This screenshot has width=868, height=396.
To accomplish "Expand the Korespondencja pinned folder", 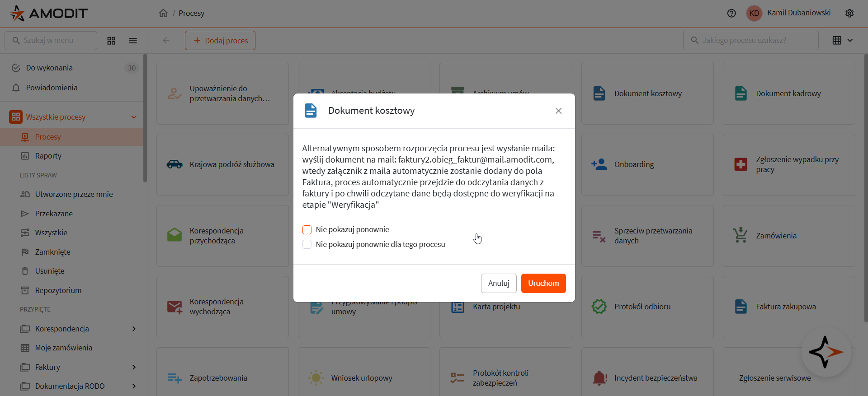I will point(134,329).
